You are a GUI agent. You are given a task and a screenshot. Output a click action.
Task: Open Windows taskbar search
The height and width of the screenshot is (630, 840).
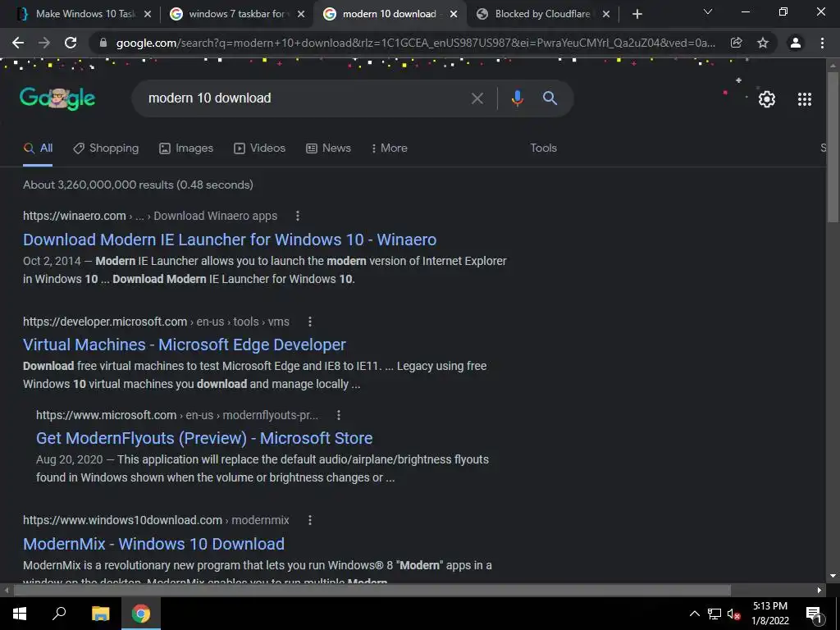(x=59, y=614)
